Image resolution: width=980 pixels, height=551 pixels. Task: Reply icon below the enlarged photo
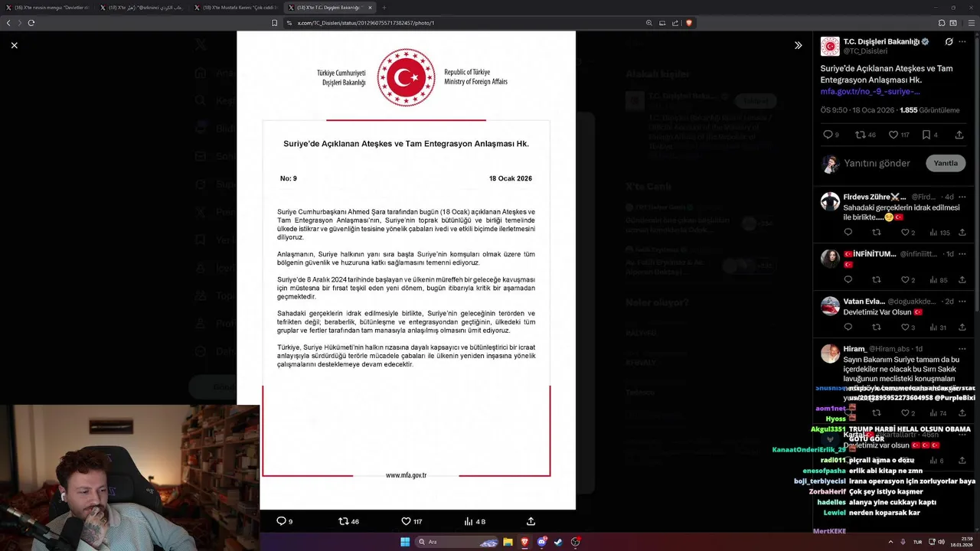(x=281, y=521)
